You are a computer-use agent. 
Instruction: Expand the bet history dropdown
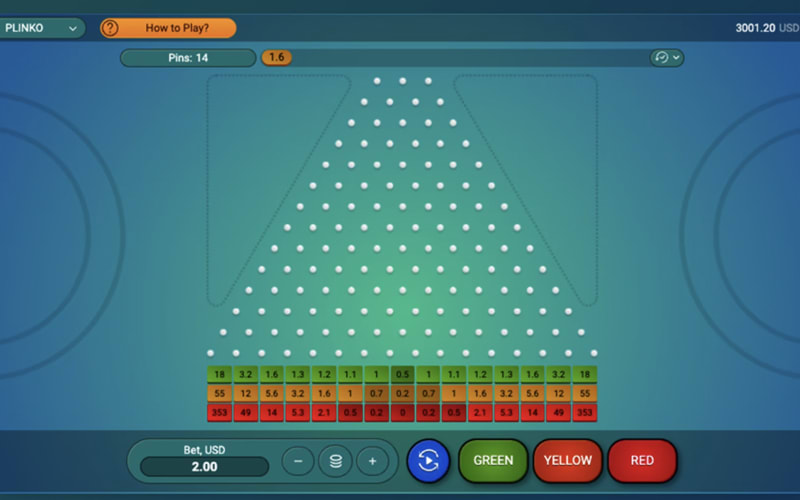click(667, 58)
